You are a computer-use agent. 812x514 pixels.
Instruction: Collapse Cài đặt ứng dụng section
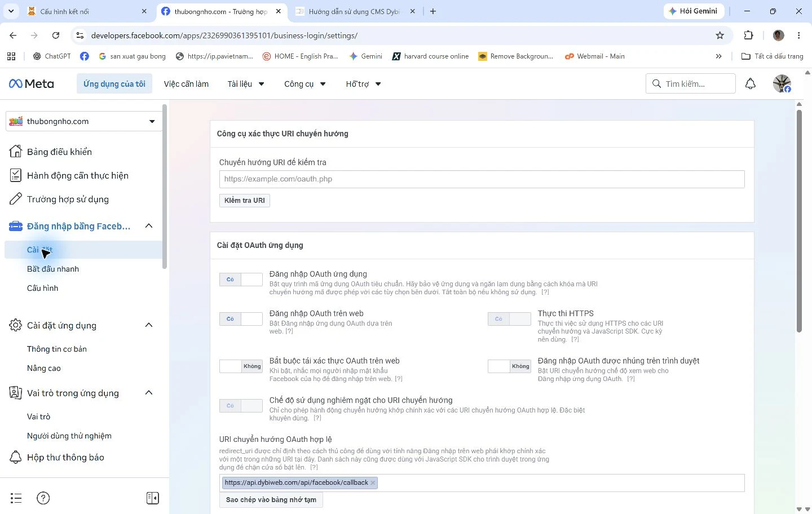coord(149,325)
